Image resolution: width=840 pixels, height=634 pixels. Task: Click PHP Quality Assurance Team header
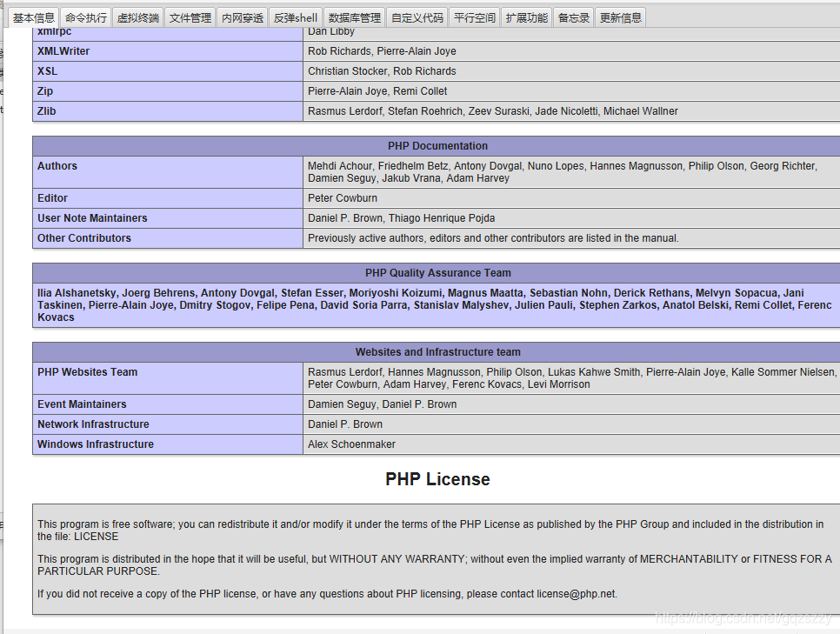click(437, 273)
